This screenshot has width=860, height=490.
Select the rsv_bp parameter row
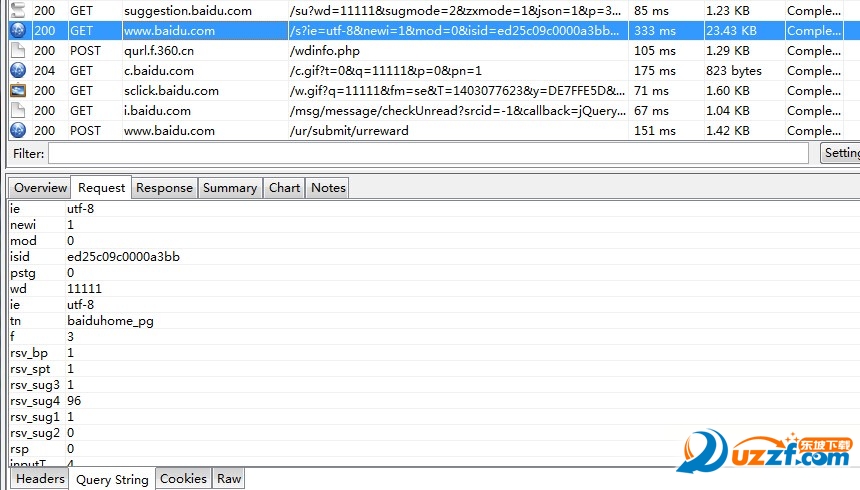pos(433,353)
